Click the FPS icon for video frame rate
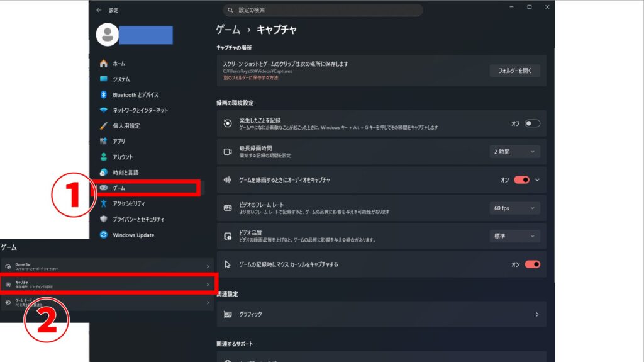The height and width of the screenshot is (362, 644). click(228, 208)
